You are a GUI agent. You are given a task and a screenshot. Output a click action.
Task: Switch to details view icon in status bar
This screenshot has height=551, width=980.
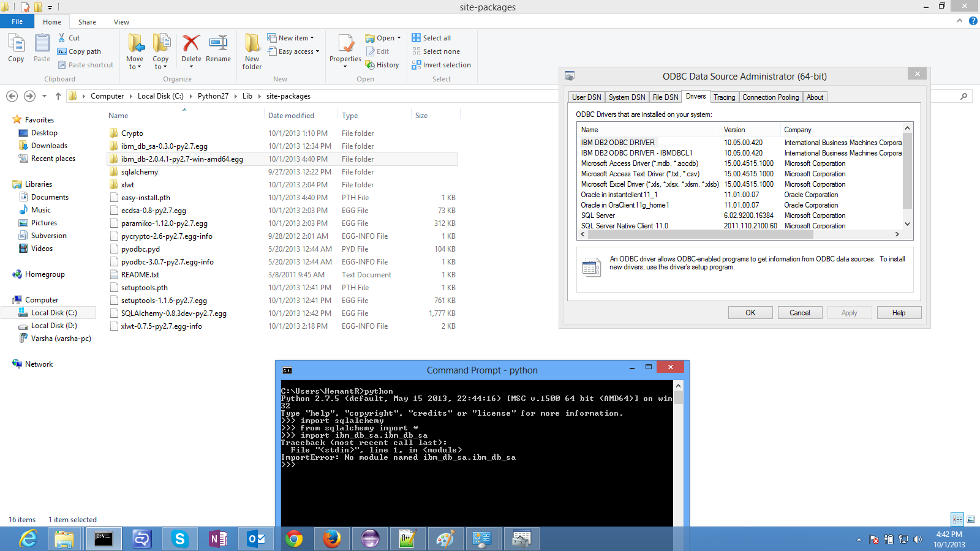(x=957, y=519)
